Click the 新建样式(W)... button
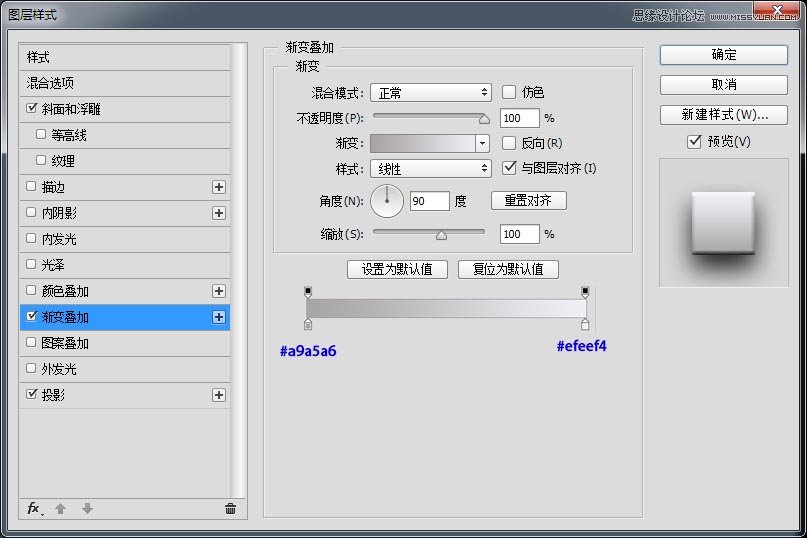The width and height of the screenshot is (807, 538). point(724,115)
